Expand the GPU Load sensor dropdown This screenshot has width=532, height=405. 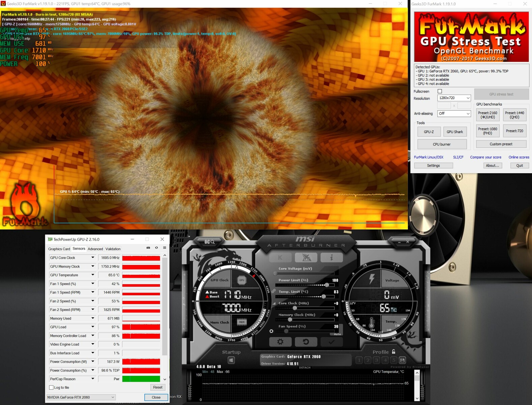[x=93, y=327]
